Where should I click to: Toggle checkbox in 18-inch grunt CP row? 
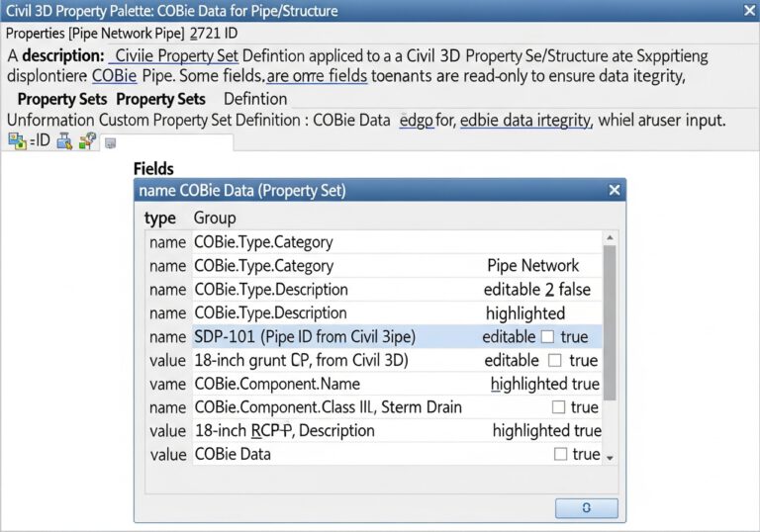[x=555, y=361]
